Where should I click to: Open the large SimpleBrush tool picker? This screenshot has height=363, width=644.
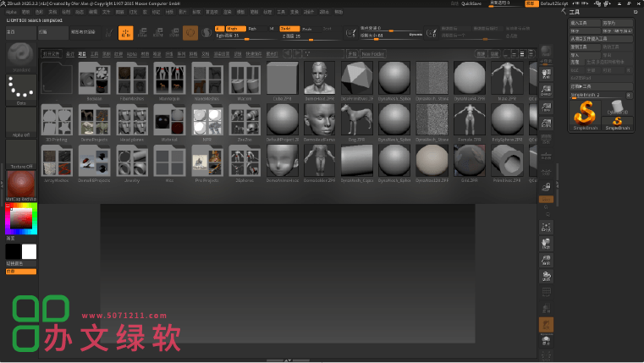[x=585, y=115]
